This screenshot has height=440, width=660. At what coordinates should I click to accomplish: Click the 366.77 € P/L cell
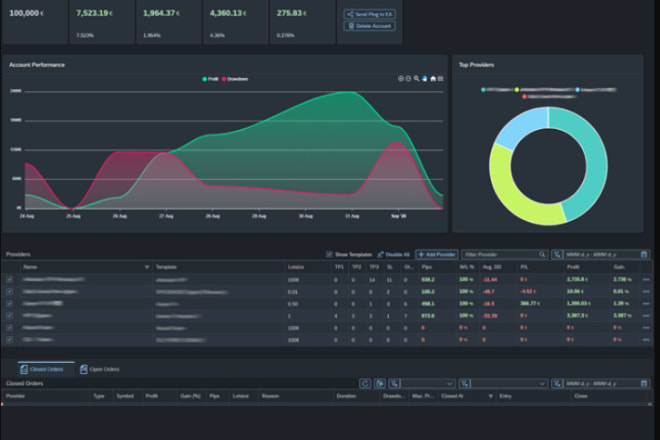pos(530,304)
